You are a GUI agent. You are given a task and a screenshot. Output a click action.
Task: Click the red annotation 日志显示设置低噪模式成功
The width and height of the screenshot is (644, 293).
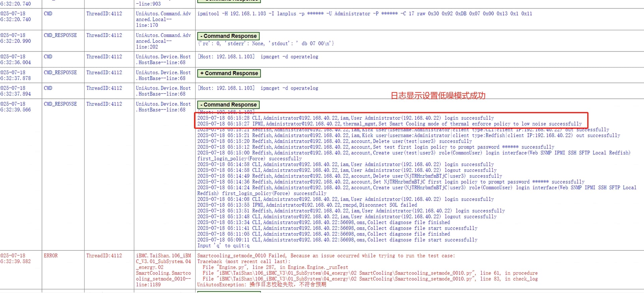coord(438,96)
